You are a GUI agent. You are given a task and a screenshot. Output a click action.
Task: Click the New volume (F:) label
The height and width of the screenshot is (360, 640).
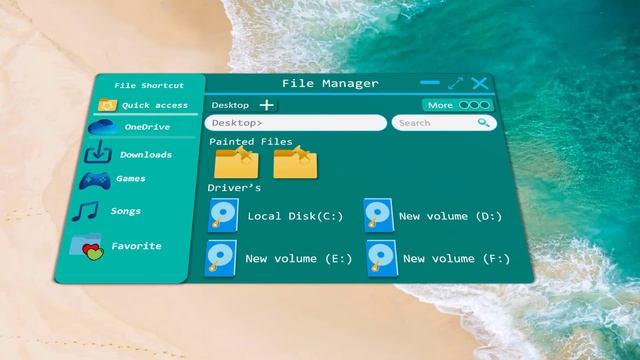coord(456,258)
